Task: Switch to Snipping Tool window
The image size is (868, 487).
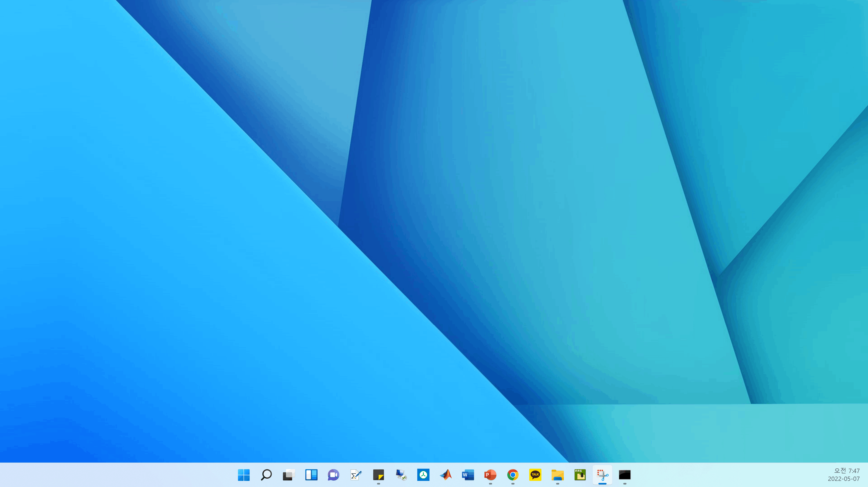Action: pyautogui.click(x=602, y=475)
